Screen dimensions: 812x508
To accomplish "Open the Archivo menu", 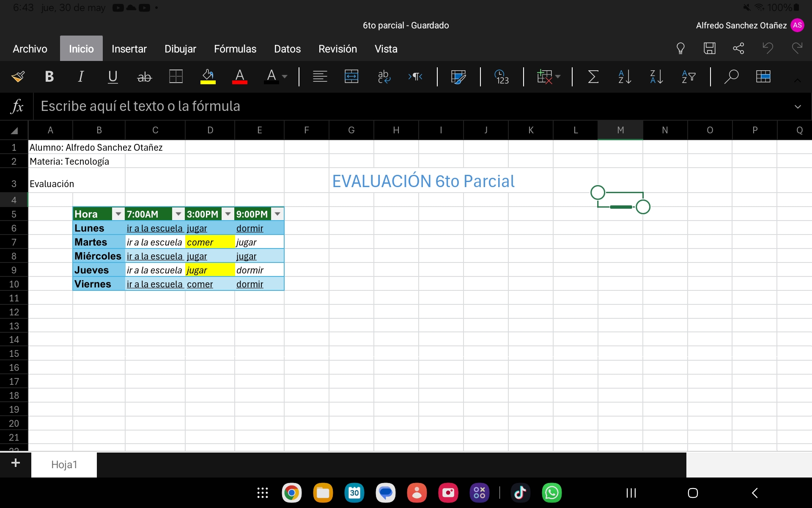I will click(30, 49).
